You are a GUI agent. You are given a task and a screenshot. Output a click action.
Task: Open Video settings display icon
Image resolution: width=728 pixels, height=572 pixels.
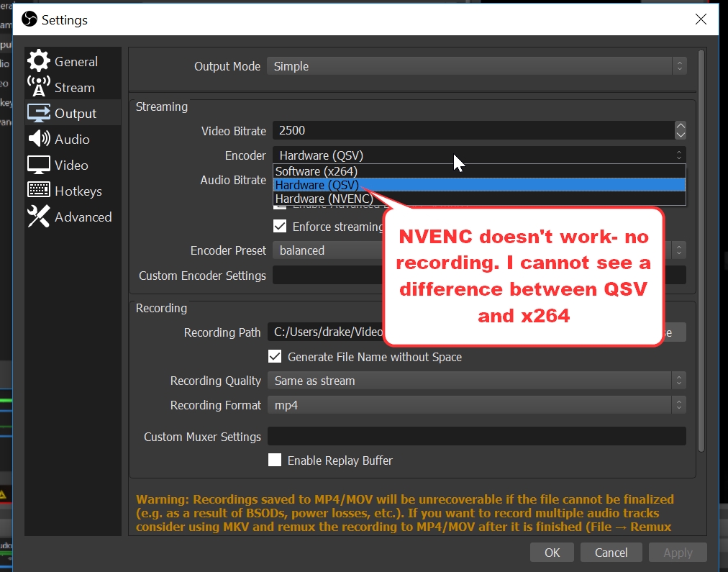39,165
